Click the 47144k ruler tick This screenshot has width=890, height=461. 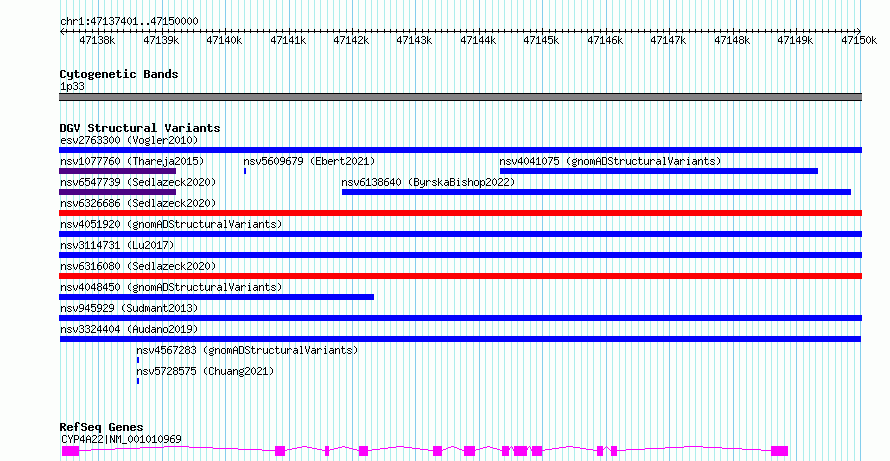point(478,40)
